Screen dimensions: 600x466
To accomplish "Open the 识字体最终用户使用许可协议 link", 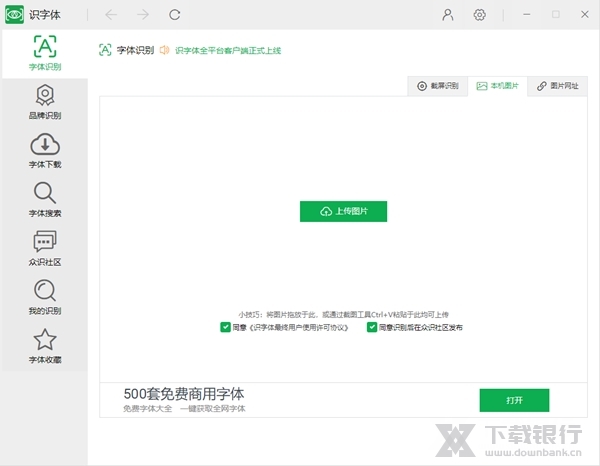I will (x=298, y=328).
